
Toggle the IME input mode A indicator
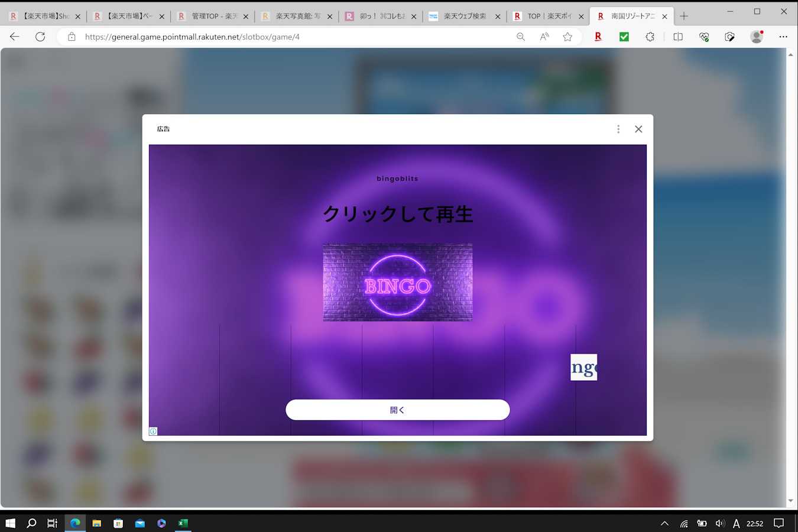point(736,523)
